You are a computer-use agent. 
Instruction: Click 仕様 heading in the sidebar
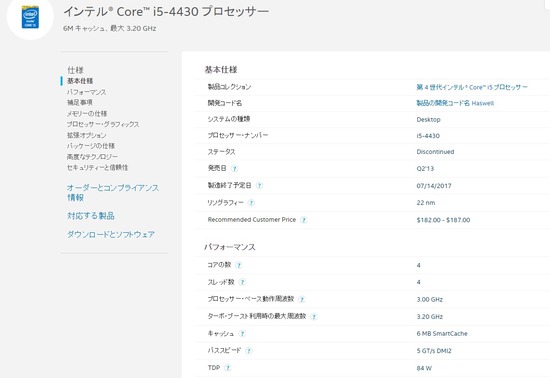click(x=75, y=70)
